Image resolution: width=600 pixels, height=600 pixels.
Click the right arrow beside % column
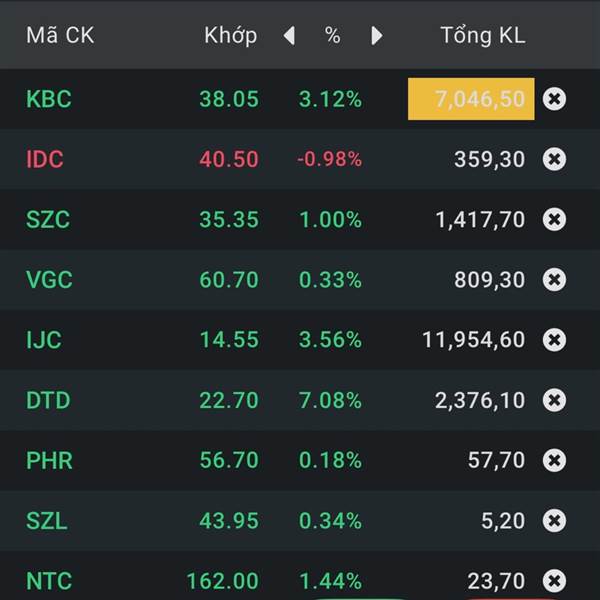pos(377,36)
